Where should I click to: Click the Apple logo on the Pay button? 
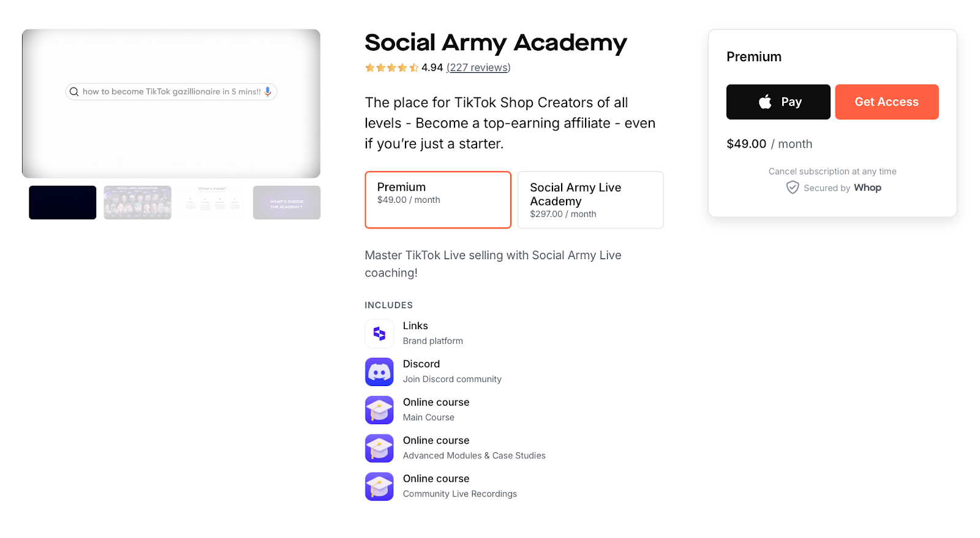click(764, 102)
